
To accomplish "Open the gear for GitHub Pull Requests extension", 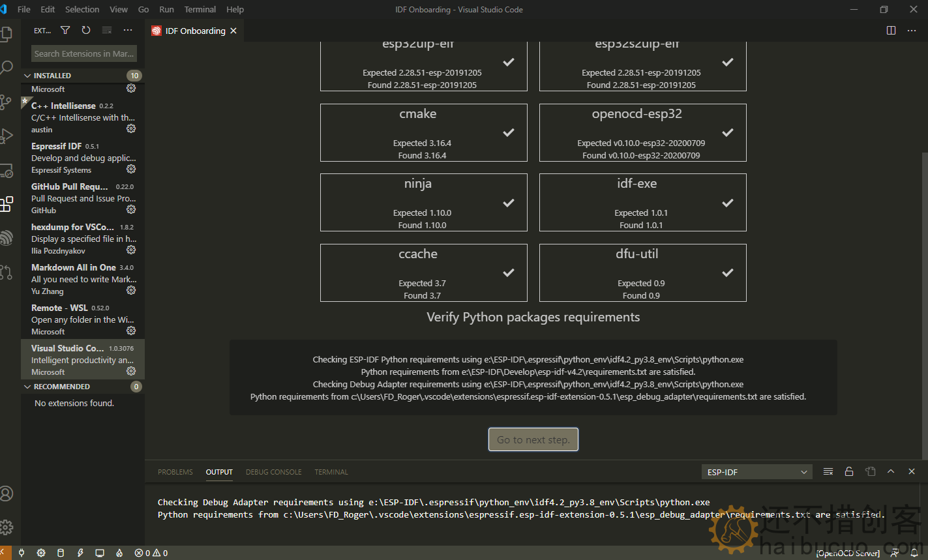I will click(131, 209).
